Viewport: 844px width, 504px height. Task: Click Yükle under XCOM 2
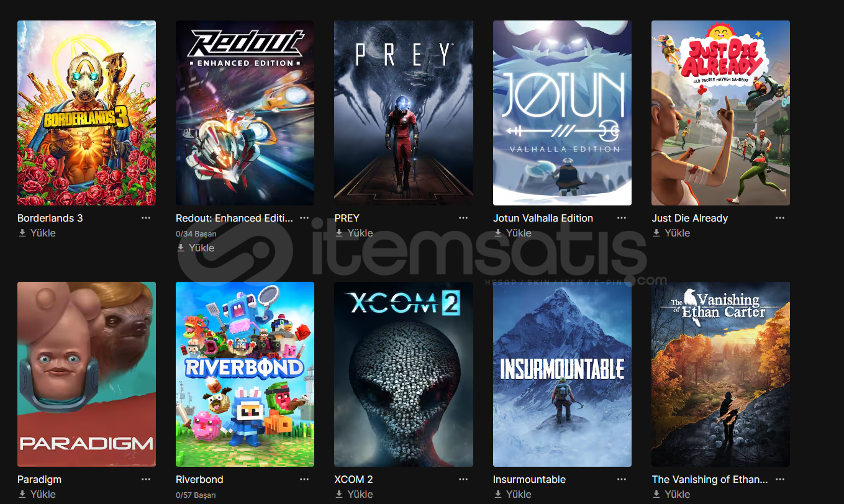pyautogui.click(x=354, y=494)
